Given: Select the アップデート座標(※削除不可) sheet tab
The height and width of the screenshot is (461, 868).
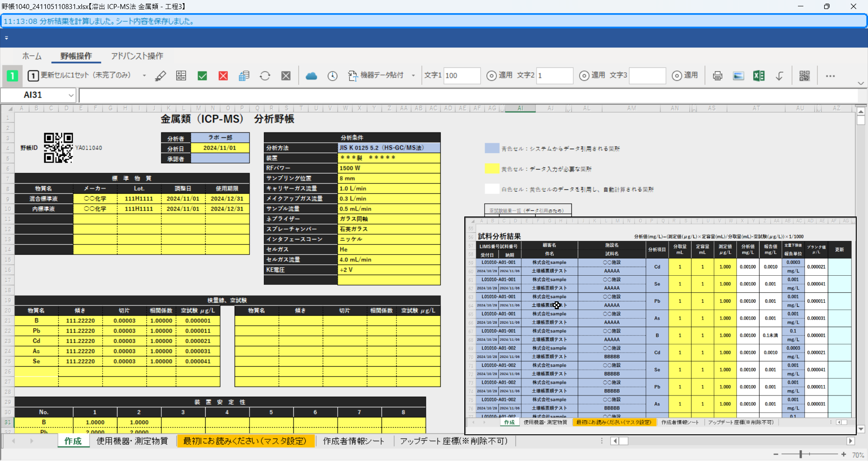Looking at the screenshot, I should coord(453,441).
